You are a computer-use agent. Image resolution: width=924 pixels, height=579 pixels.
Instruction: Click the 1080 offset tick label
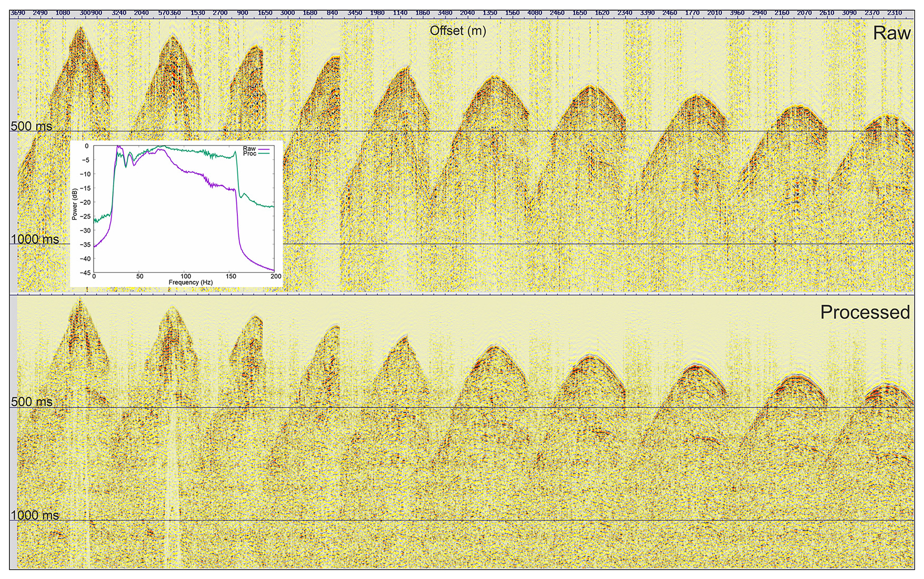(62, 13)
